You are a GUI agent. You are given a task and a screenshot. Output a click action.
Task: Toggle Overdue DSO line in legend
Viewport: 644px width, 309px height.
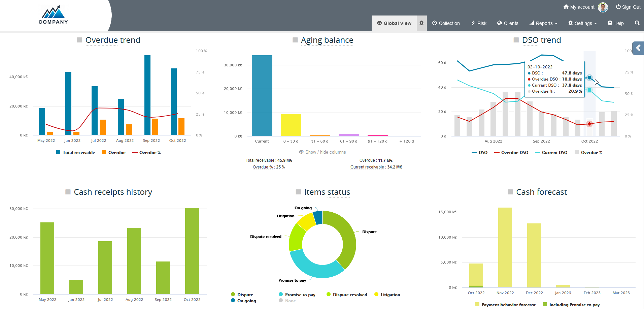pos(511,153)
